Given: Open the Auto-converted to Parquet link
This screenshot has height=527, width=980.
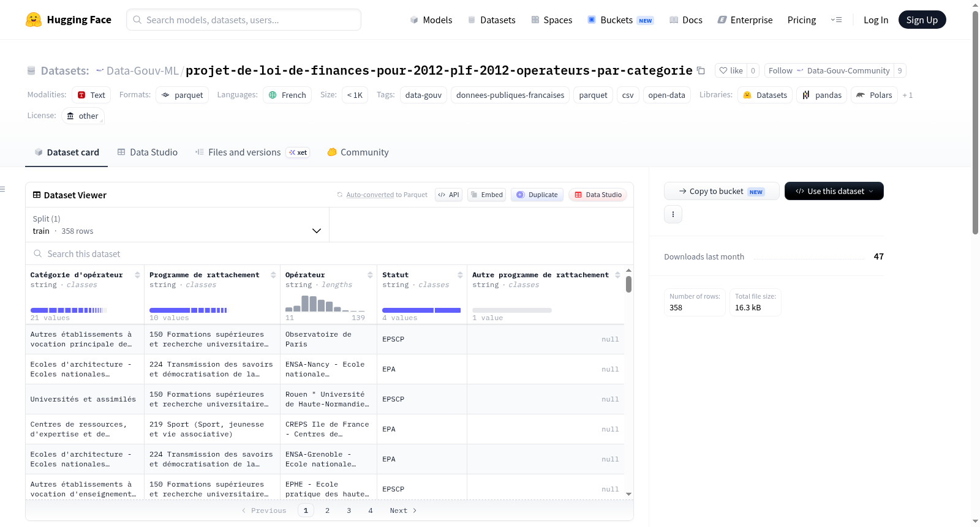Looking at the screenshot, I should point(370,195).
